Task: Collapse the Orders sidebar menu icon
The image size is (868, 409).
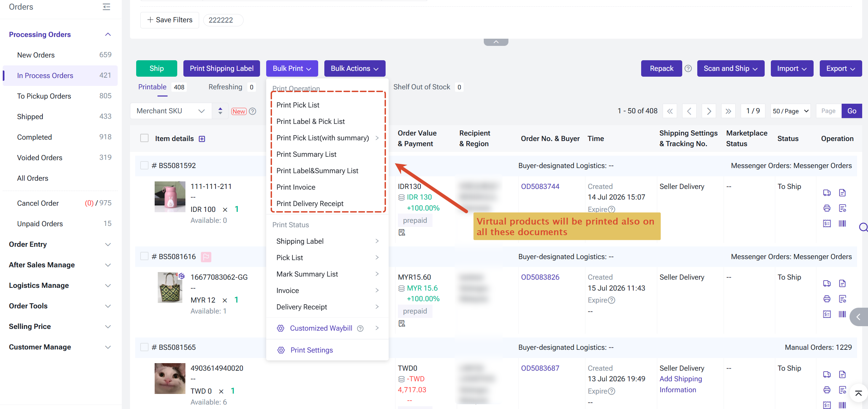Action: tap(106, 7)
